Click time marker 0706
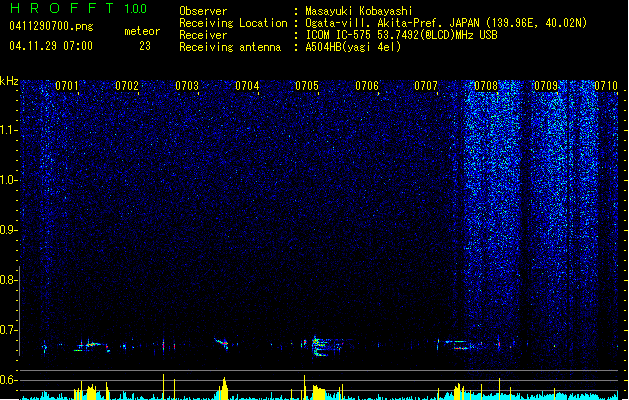The image size is (629, 400). click(367, 86)
